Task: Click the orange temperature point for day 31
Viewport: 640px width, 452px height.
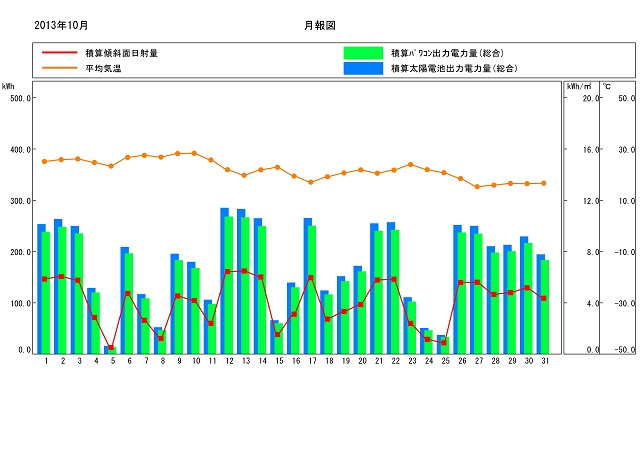Action: point(544,183)
